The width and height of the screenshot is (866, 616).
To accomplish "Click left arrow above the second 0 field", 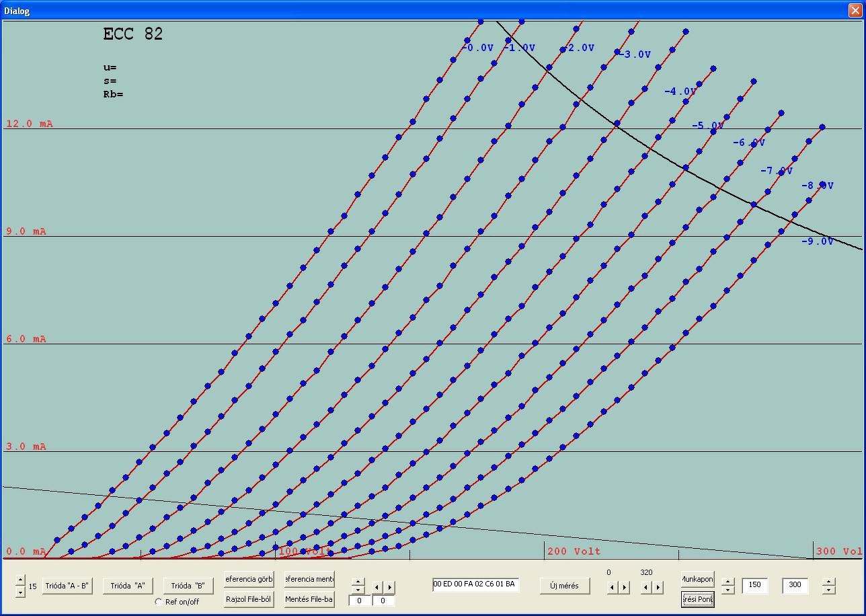I will (377, 587).
